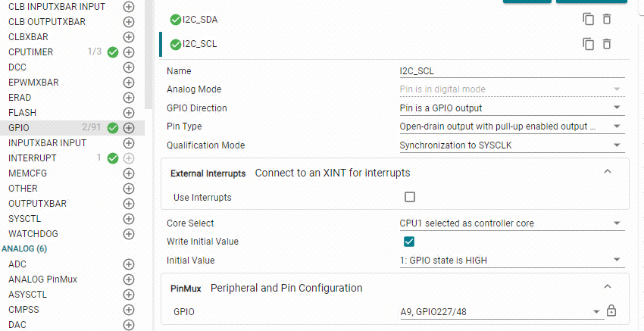The image size is (644, 331).
Task: Remove the I2C_SCL instance with trash icon
Action: pos(607,44)
